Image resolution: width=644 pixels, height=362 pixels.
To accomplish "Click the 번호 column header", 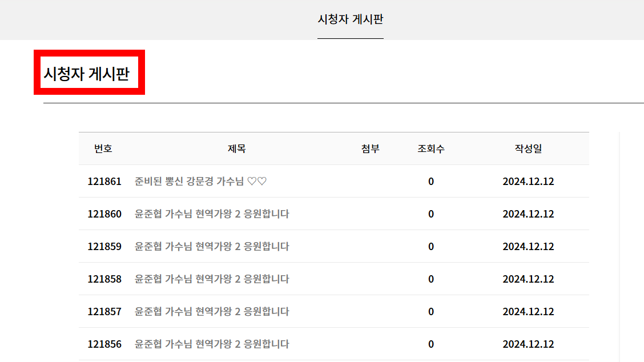I will coord(103,148).
